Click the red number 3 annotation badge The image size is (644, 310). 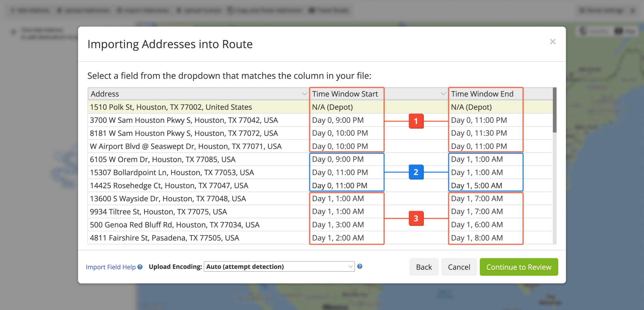(416, 218)
